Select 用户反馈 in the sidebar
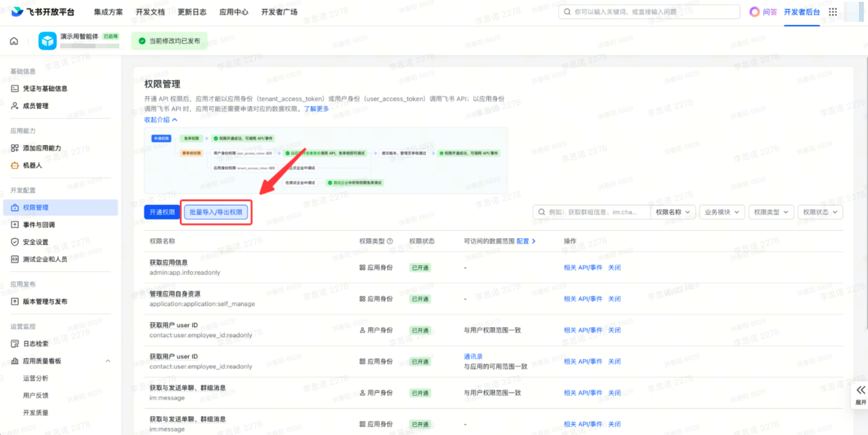This screenshot has height=435, width=868. [35, 396]
